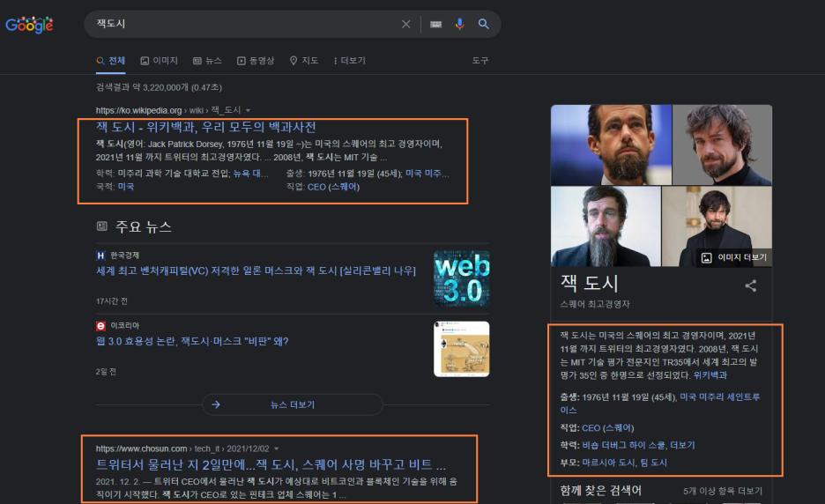Click 더보기 next to 학력
The height and width of the screenshot is (504, 825).
pyautogui.click(x=682, y=445)
